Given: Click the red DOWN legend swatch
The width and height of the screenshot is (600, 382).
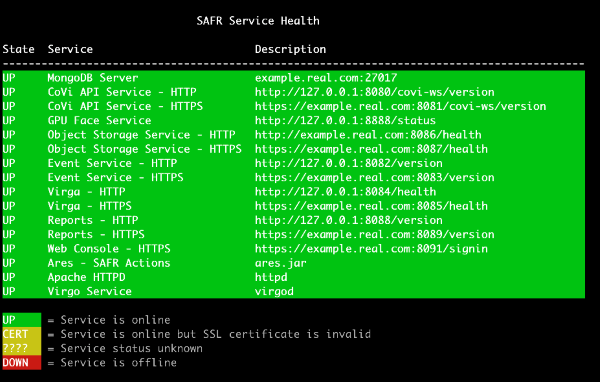Looking at the screenshot, I should pyautogui.click(x=21, y=363).
